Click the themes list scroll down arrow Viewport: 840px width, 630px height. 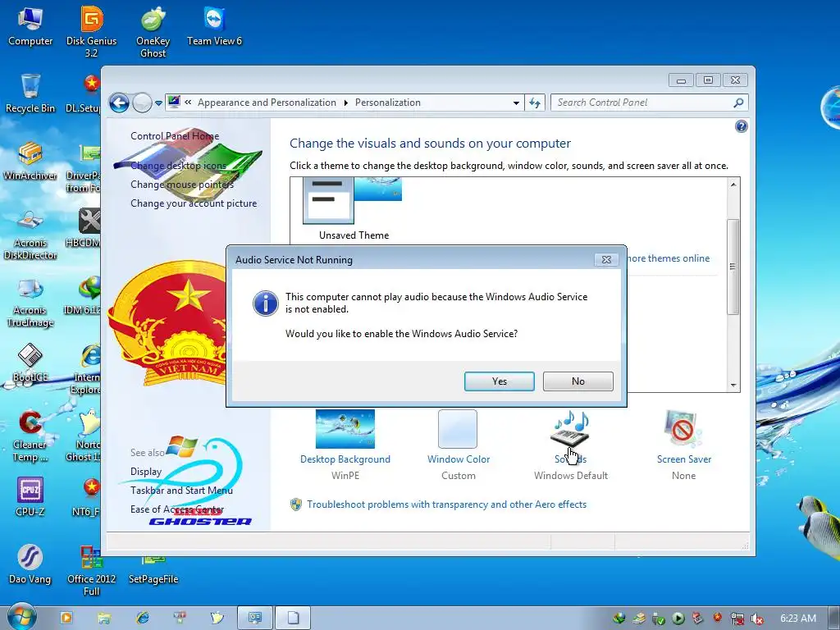pos(733,386)
